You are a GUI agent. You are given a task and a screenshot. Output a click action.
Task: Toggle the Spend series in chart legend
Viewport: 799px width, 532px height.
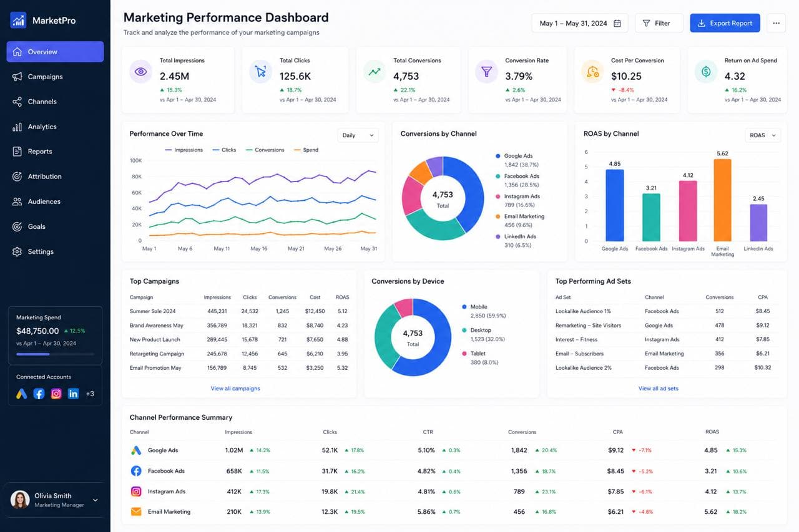[x=306, y=150]
